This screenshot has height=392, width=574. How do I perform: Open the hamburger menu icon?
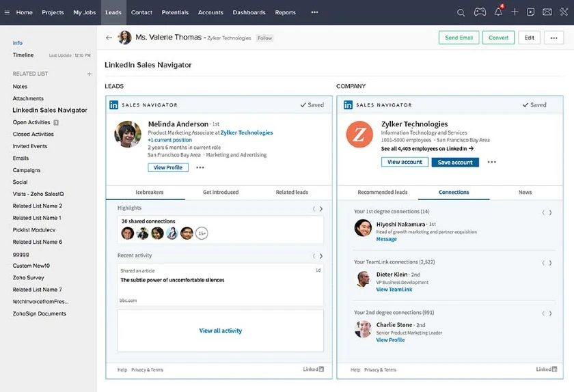(7, 12)
